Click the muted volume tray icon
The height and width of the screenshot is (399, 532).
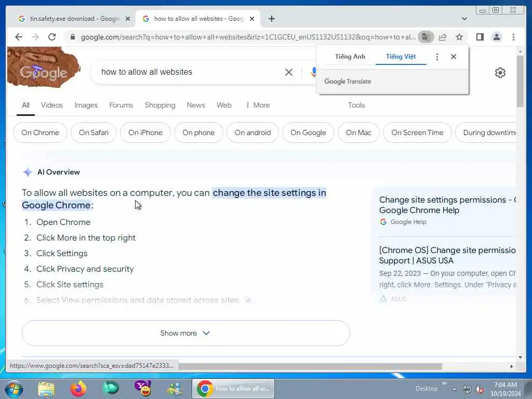480,390
